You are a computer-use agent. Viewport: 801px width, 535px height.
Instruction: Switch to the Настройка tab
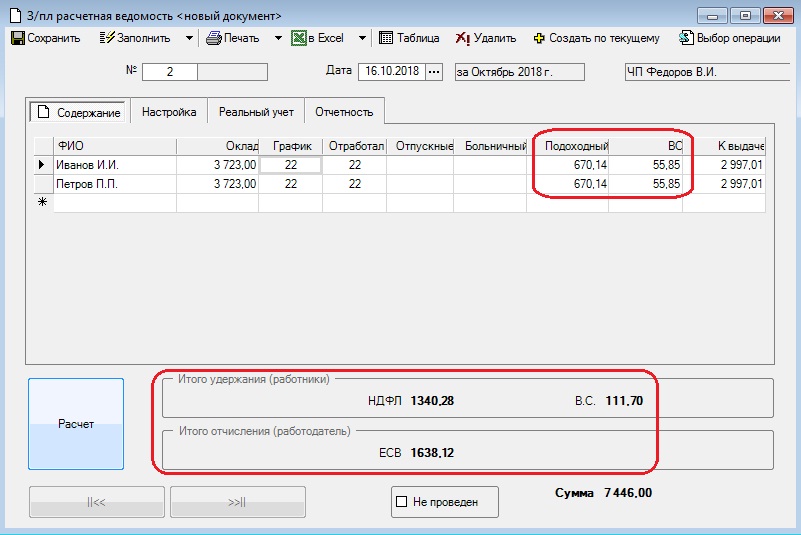(169, 112)
